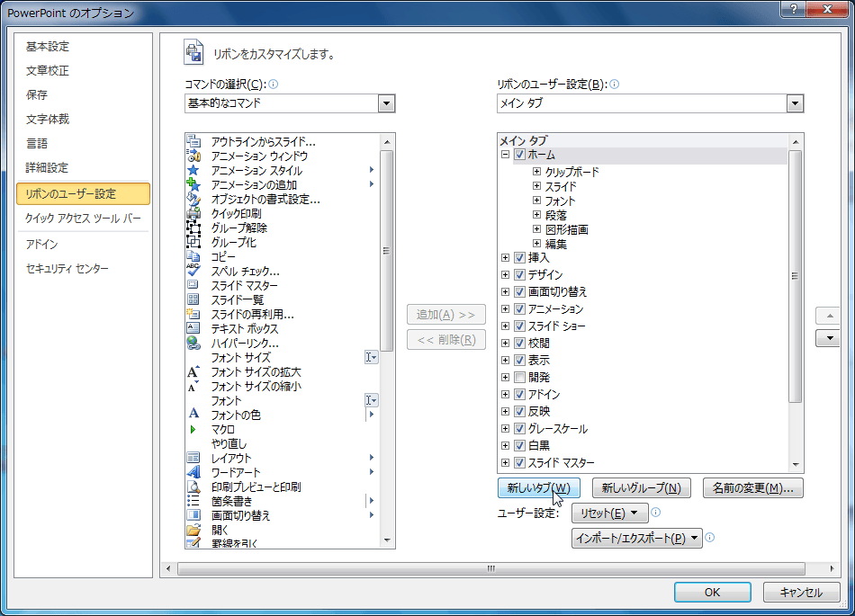Select the フォントの色 icon
Screen dimensions: 855x616
pyautogui.click(x=193, y=415)
